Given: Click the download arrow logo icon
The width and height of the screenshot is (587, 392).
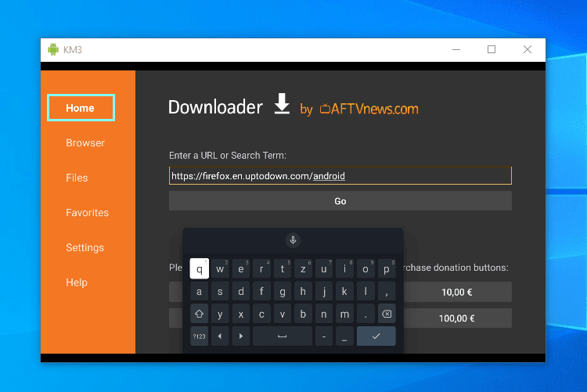Looking at the screenshot, I should click(282, 104).
